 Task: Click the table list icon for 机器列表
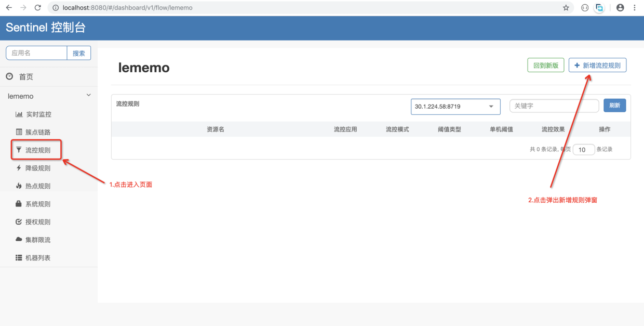point(19,257)
